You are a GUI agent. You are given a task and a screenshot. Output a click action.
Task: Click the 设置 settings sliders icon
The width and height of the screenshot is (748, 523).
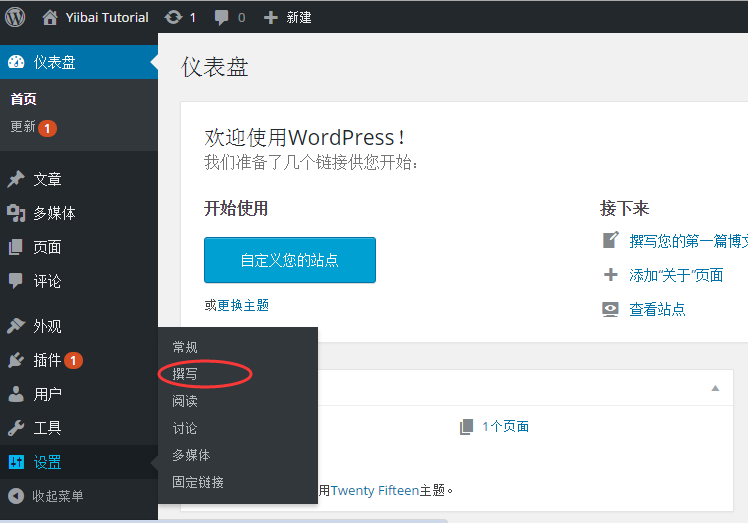point(16,462)
